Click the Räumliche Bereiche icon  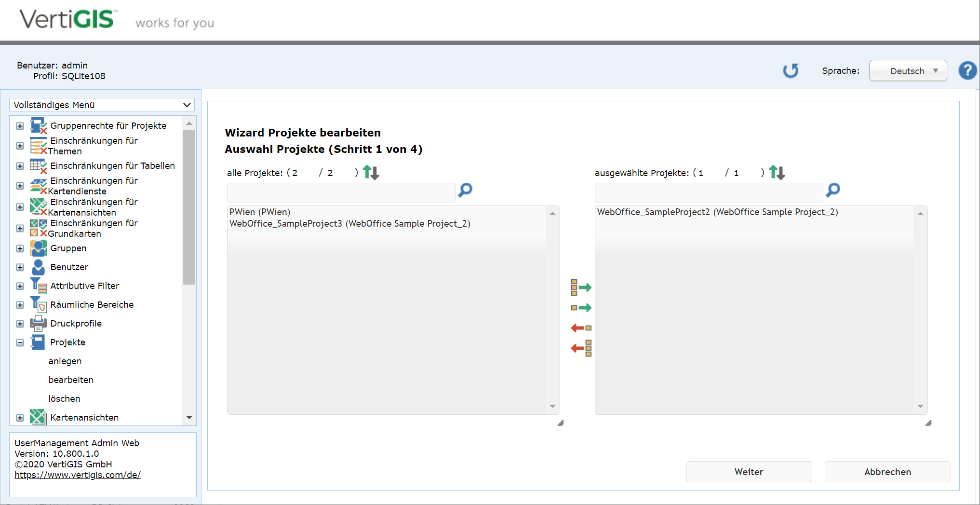coord(38,305)
